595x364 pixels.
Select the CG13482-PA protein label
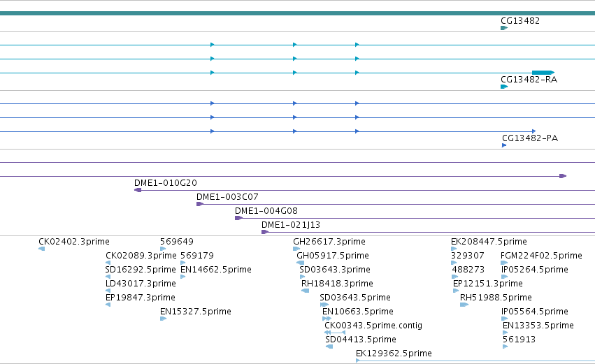point(530,138)
